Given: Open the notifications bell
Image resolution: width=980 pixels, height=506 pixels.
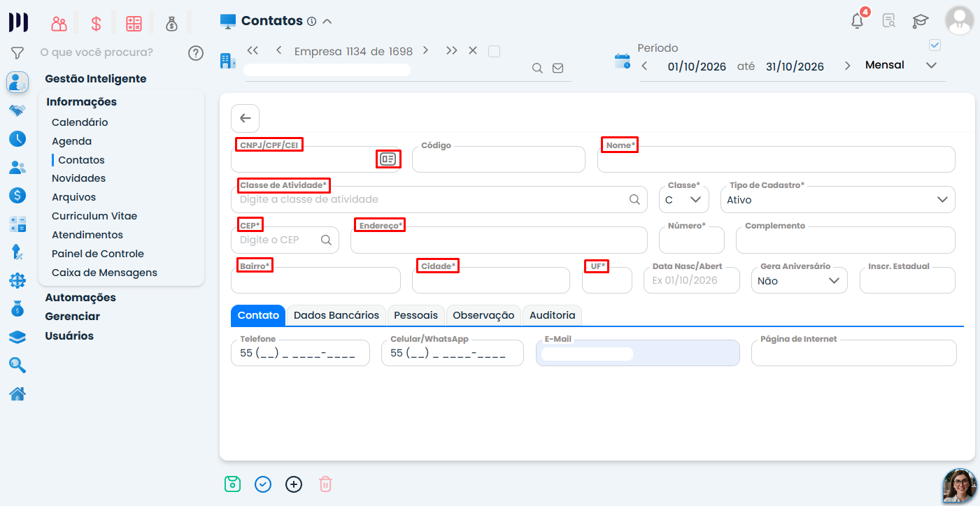Looking at the screenshot, I should click(x=858, y=20).
